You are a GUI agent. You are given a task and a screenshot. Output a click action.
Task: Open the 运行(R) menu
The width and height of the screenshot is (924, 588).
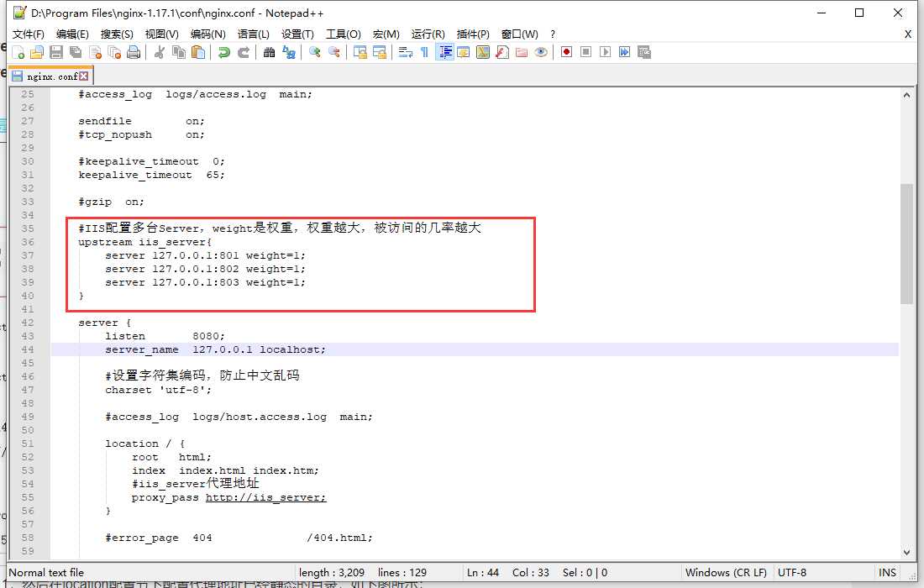[x=428, y=34]
